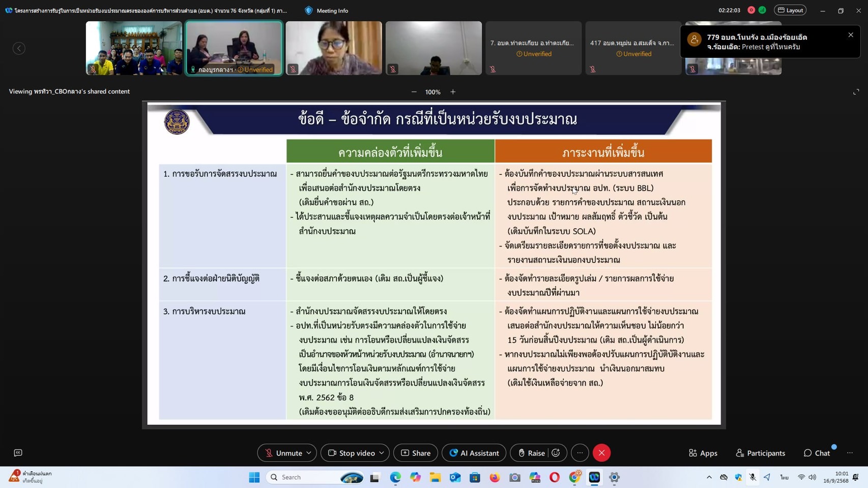868x488 pixels.
Task: Dismiss the Pretest chat notification
Action: click(850, 35)
